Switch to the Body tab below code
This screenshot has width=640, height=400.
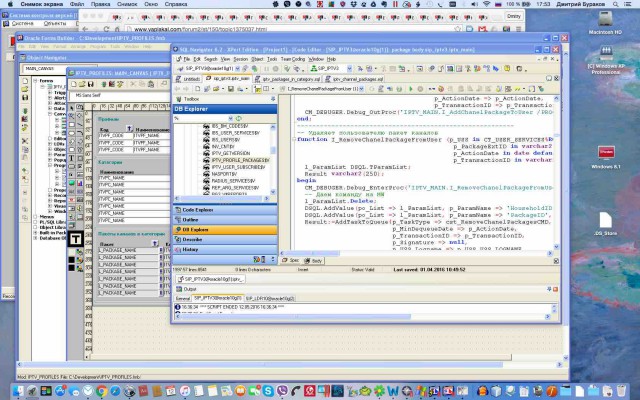click(x=316, y=258)
